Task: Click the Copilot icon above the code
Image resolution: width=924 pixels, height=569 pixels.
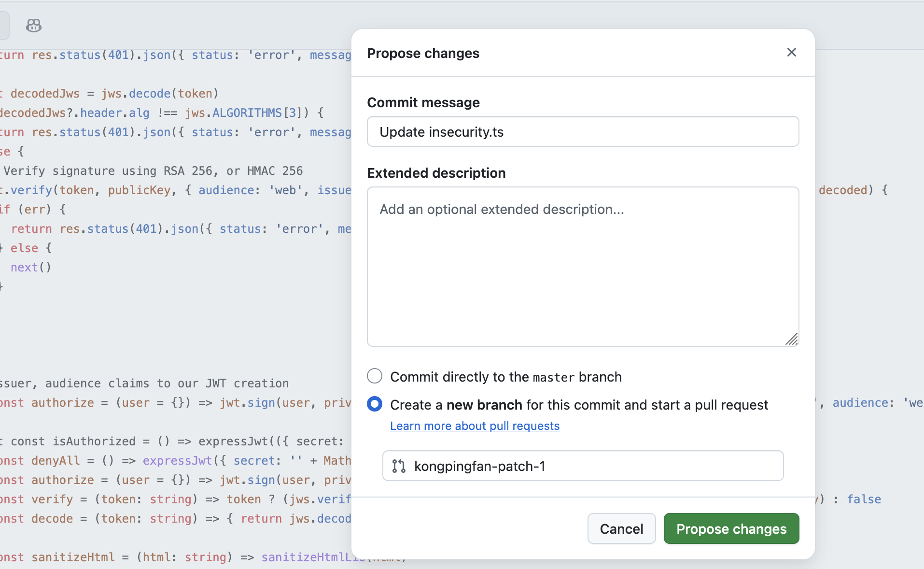Action: tap(34, 25)
